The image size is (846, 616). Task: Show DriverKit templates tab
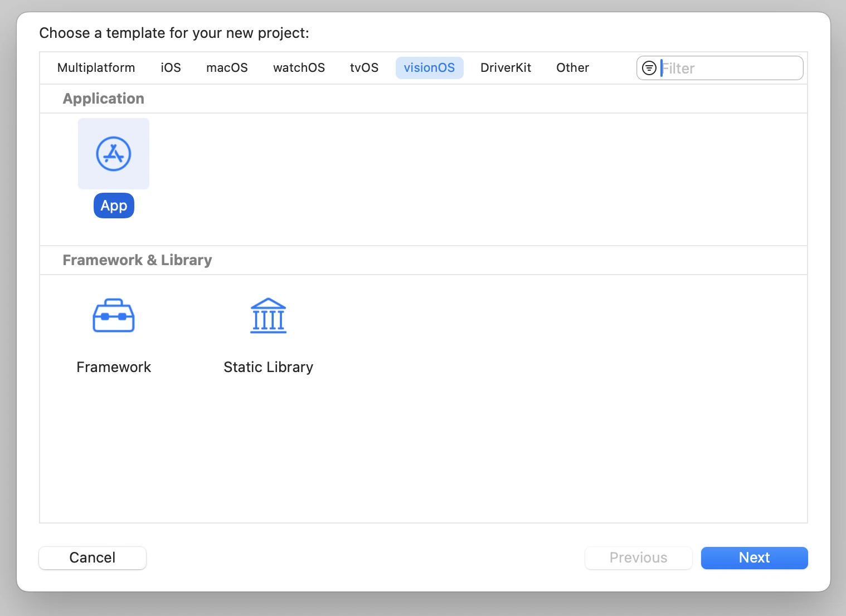(x=506, y=68)
